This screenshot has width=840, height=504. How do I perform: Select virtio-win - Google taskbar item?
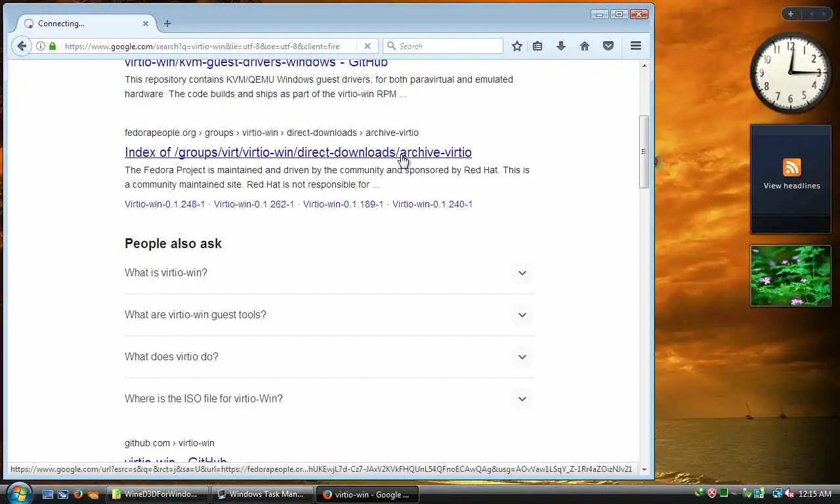pos(367,494)
